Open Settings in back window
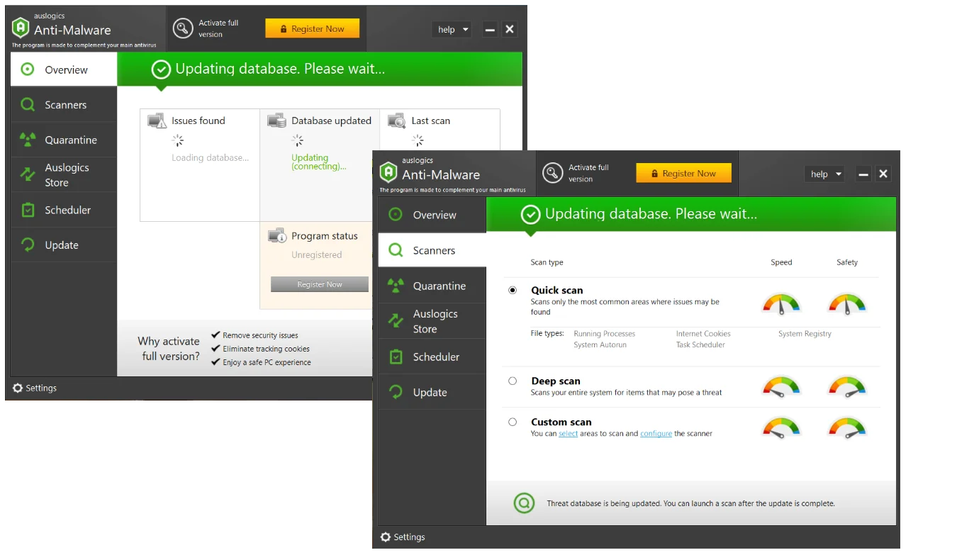The image size is (957, 560). click(x=35, y=388)
